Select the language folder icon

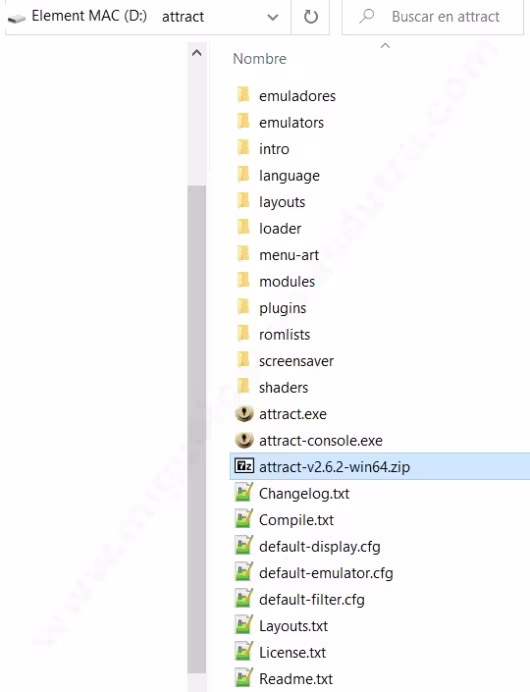[x=244, y=175]
